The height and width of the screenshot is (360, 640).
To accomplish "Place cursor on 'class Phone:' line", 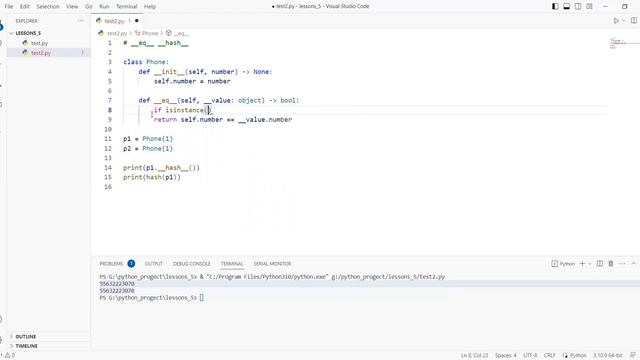I will click(x=146, y=62).
